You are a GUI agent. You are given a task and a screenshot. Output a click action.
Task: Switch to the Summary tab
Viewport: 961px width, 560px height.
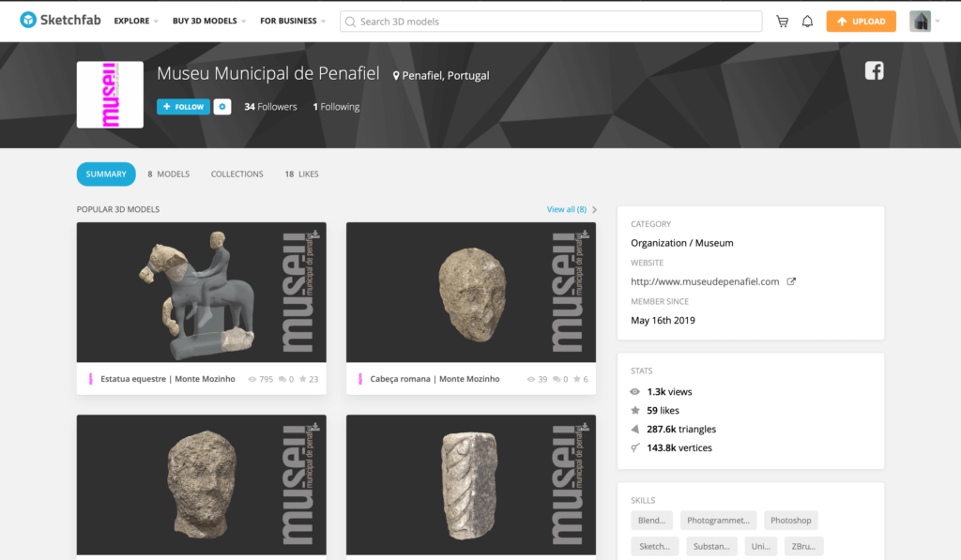106,174
